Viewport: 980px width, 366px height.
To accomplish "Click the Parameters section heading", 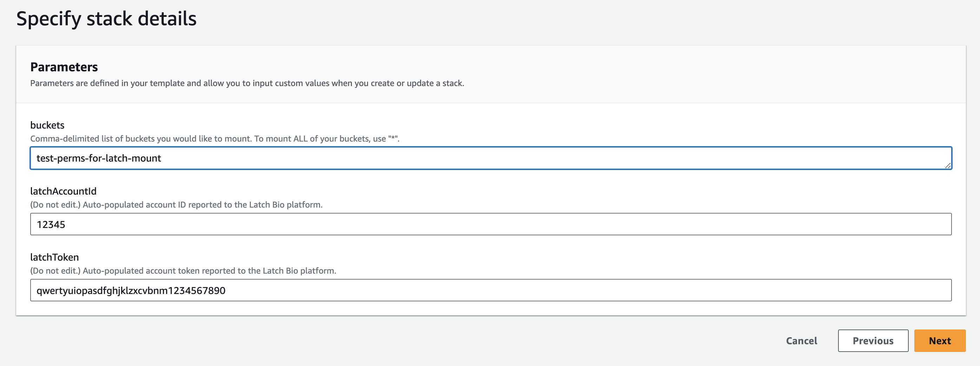I will point(64,67).
